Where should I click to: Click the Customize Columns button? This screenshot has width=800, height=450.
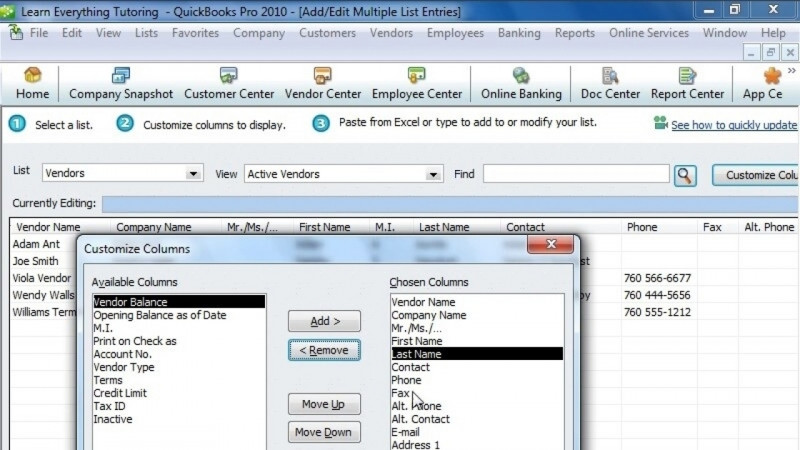756,175
